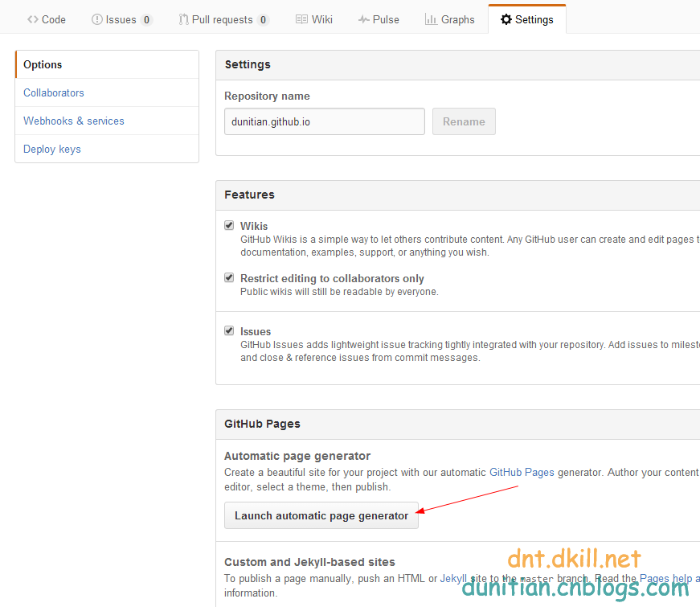700x607 pixels.
Task: Go to Webhooks & services
Action: [x=107, y=121]
